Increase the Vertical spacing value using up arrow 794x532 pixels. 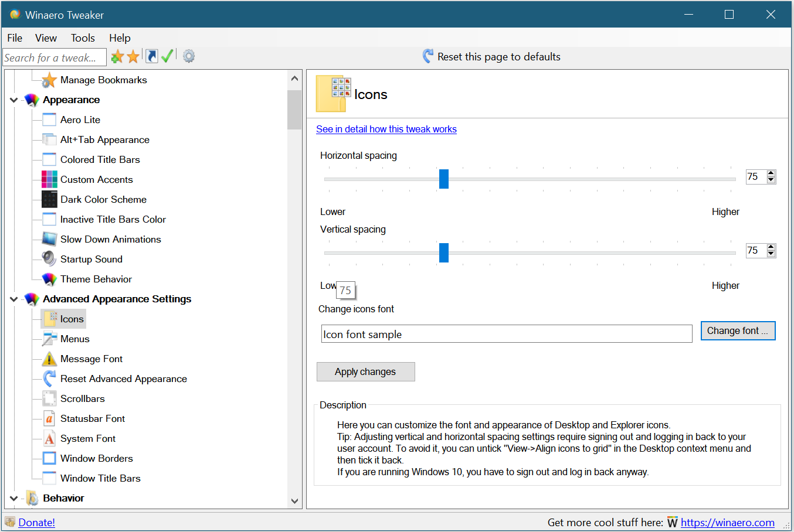click(x=771, y=247)
